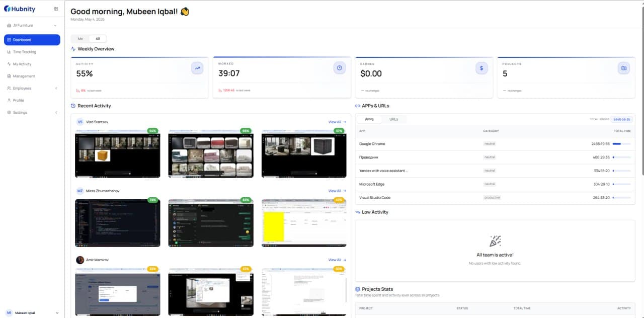Open Miras's chat screenshot with 83% badge
The width and height of the screenshot is (644, 318).
pyautogui.click(x=211, y=223)
